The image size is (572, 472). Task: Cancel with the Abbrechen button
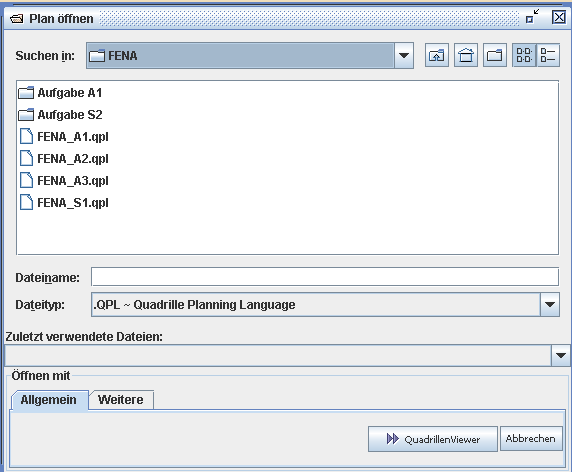click(x=531, y=439)
